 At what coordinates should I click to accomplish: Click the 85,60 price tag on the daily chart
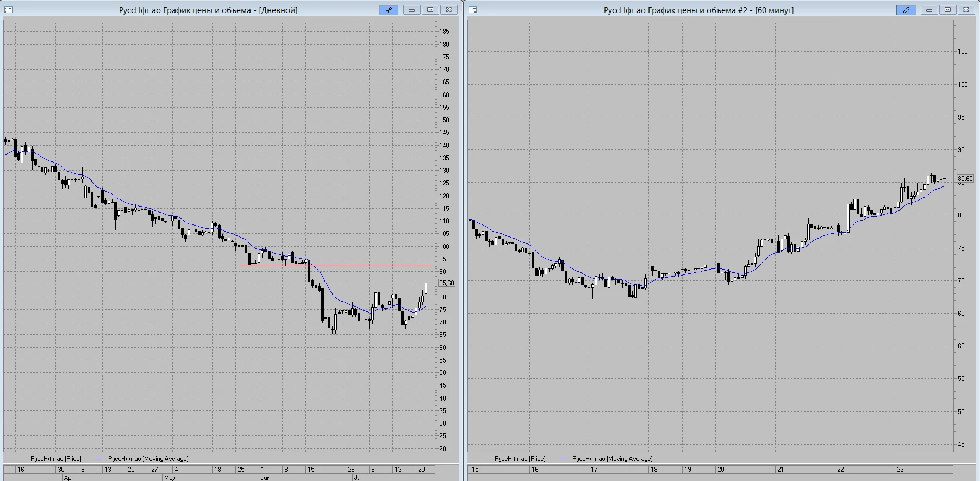click(447, 283)
